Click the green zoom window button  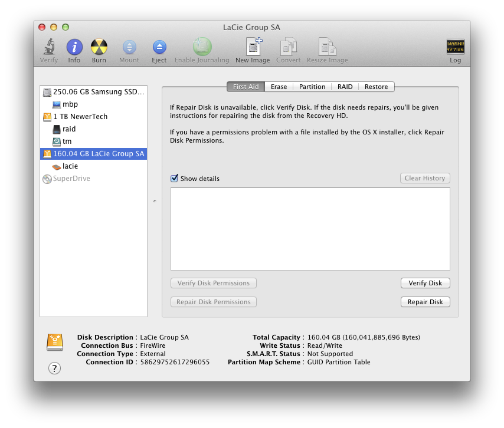point(66,27)
